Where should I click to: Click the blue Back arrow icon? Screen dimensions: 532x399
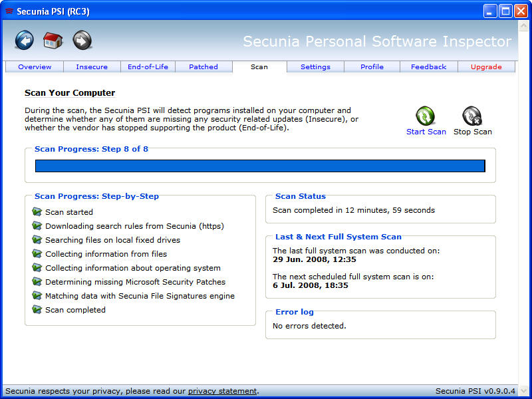coord(25,41)
